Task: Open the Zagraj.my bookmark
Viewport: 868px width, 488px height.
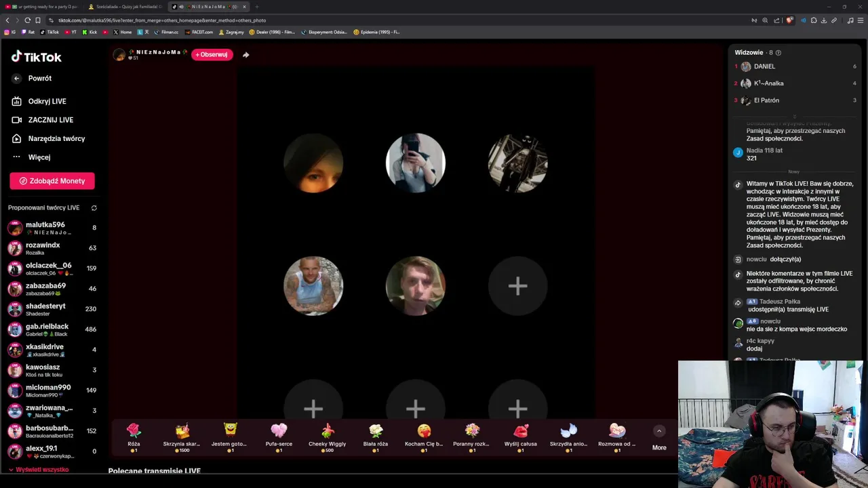Action: (232, 32)
